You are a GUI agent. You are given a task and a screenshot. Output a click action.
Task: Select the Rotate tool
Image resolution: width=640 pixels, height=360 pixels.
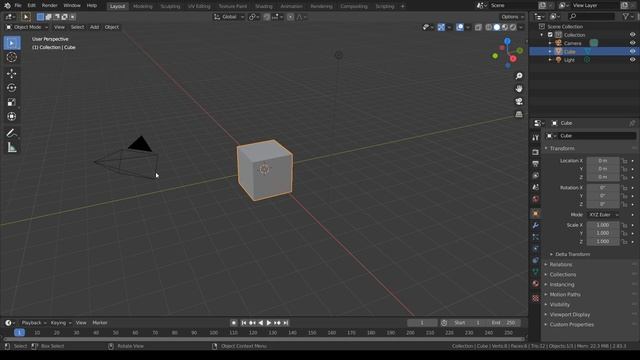[x=12, y=88]
